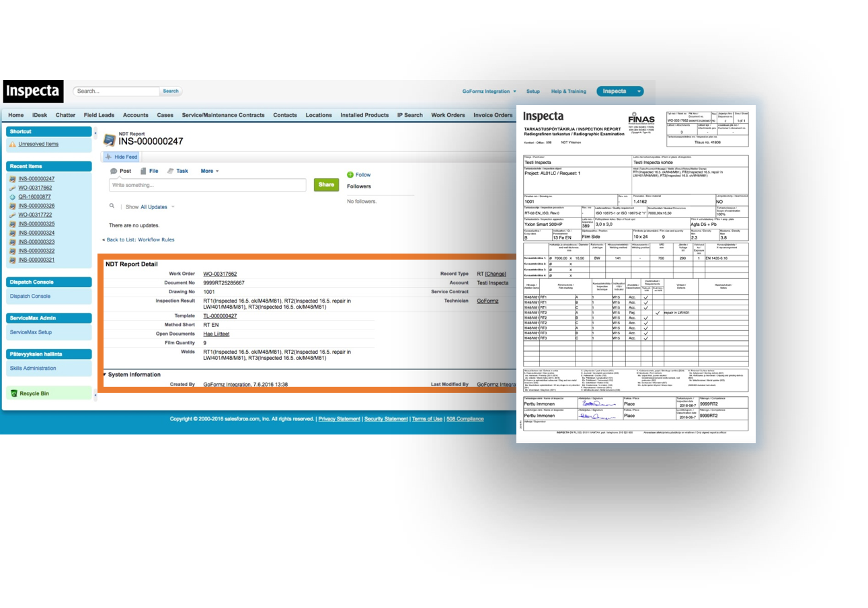Image resolution: width=868 pixels, height=608 pixels.
Task: Open the GoFormz Integration user menu
Action: pyautogui.click(x=489, y=91)
